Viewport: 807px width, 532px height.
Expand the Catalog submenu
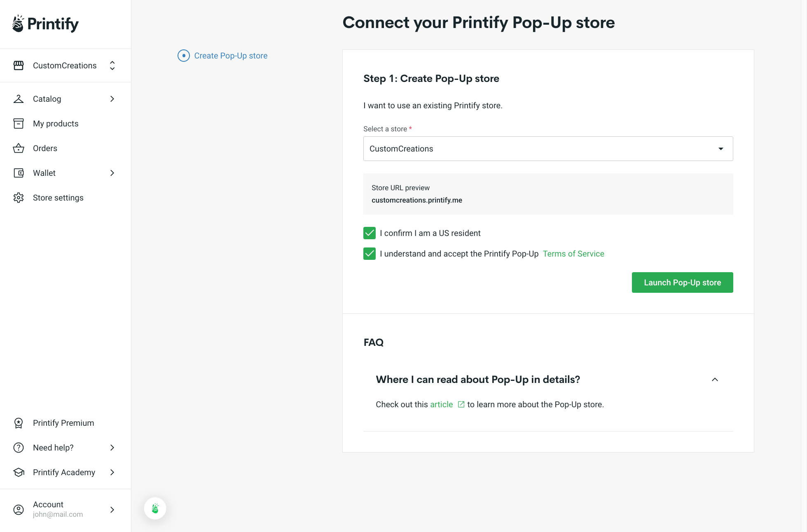112,98
